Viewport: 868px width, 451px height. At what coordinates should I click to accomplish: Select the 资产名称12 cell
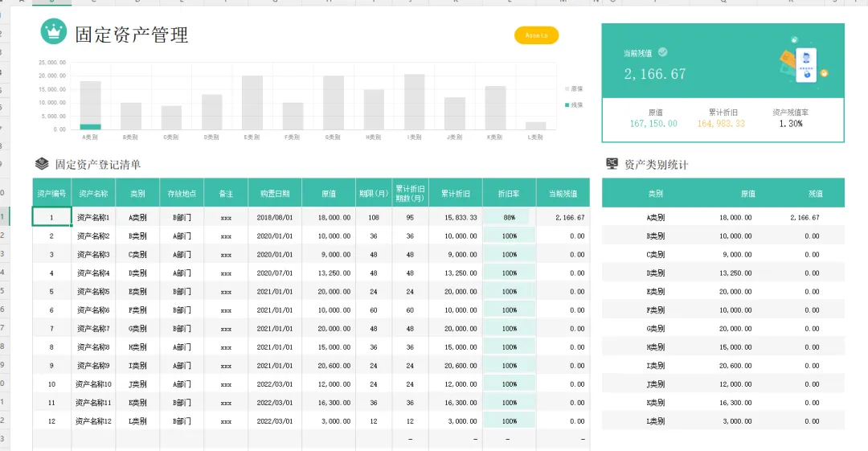point(93,421)
